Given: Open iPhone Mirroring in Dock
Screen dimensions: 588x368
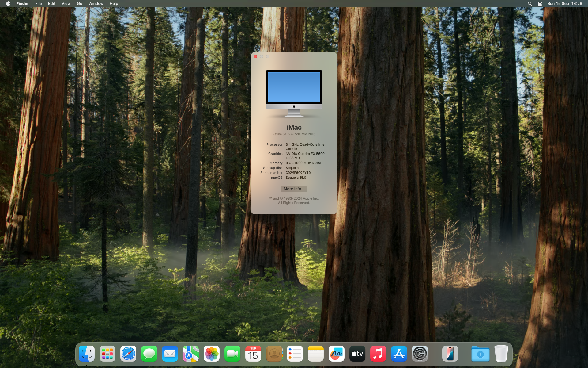Looking at the screenshot, I should pyautogui.click(x=450, y=354).
